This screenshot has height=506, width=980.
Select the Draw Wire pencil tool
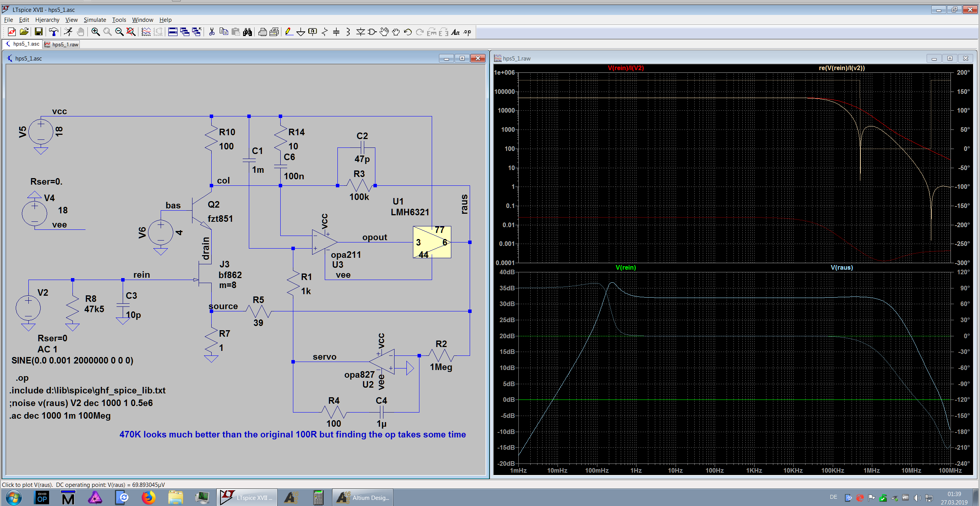pyautogui.click(x=289, y=32)
